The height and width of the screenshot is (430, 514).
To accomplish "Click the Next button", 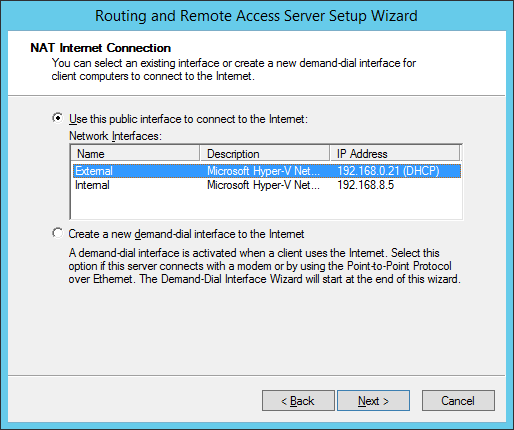I will click(373, 400).
